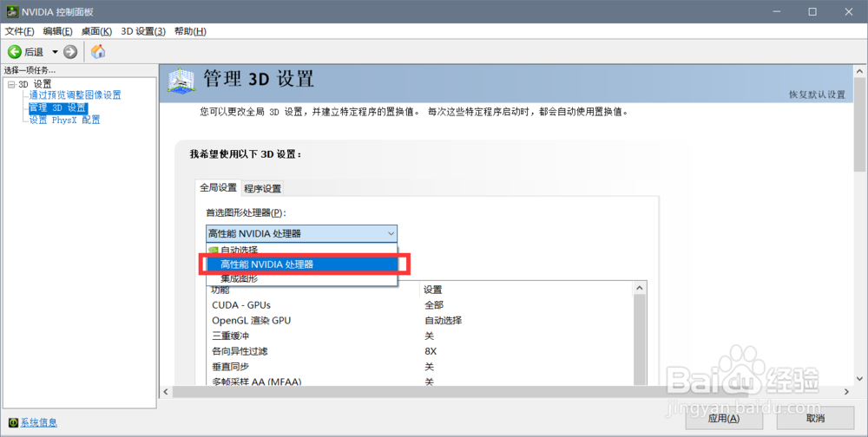Click the green Back arrow icon
The width and height of the screenshot is (868, 437).
(x=15, y=52)
